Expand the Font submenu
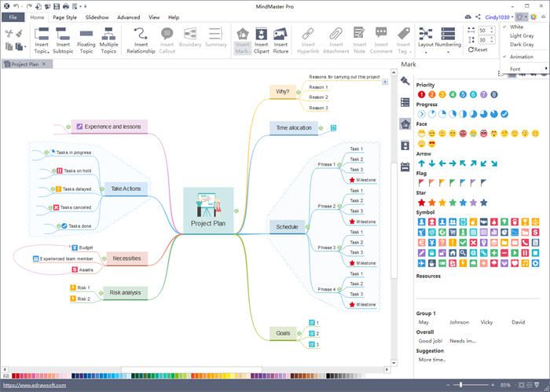 [525, 68]
